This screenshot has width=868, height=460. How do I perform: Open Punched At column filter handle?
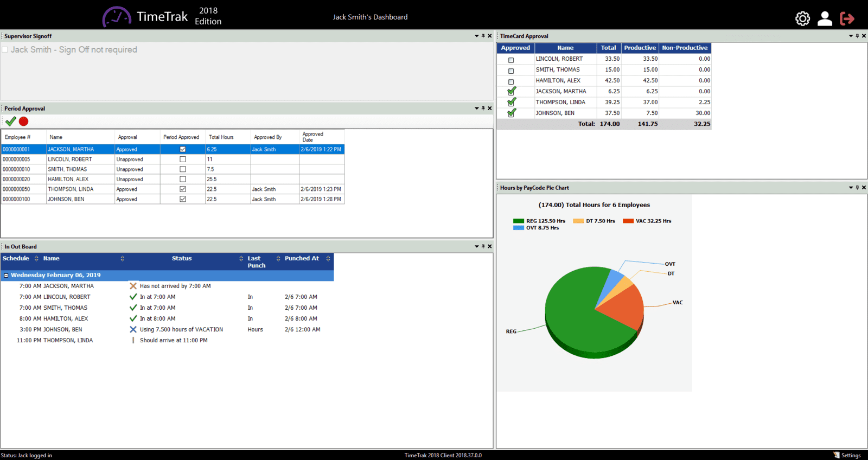coord(328,259)
